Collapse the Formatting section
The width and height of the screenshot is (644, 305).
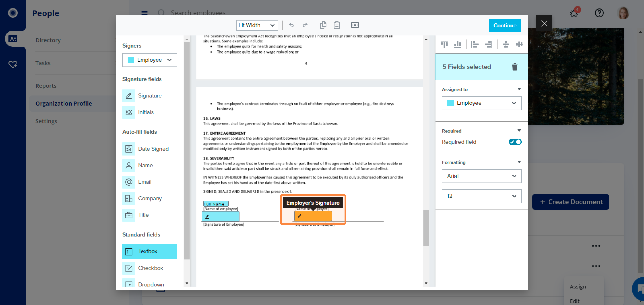(519, 162)
